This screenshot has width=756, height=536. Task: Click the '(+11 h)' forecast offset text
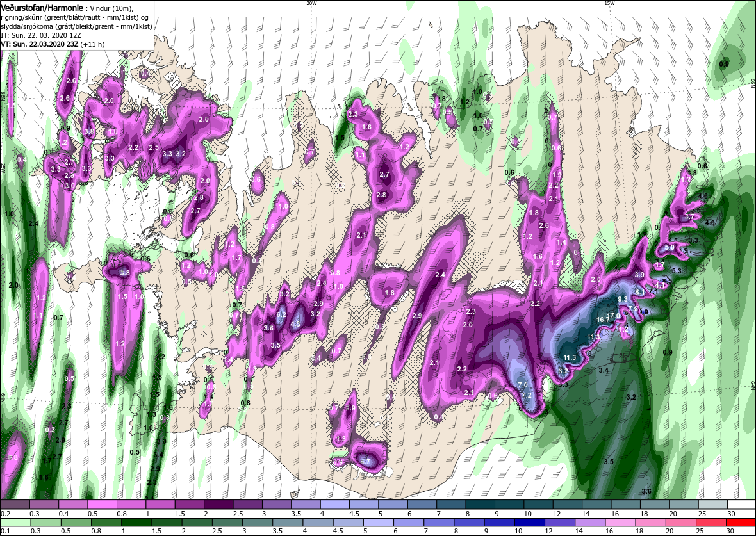[x=92, y=44]
